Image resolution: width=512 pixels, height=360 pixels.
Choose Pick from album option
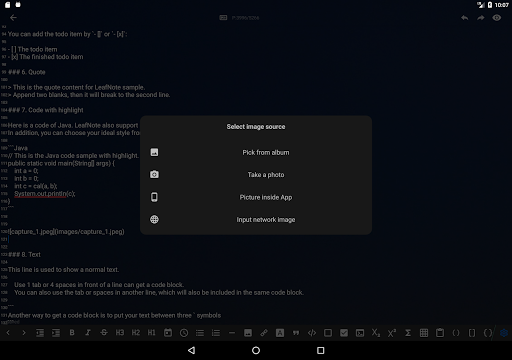(x=256, y=152)
